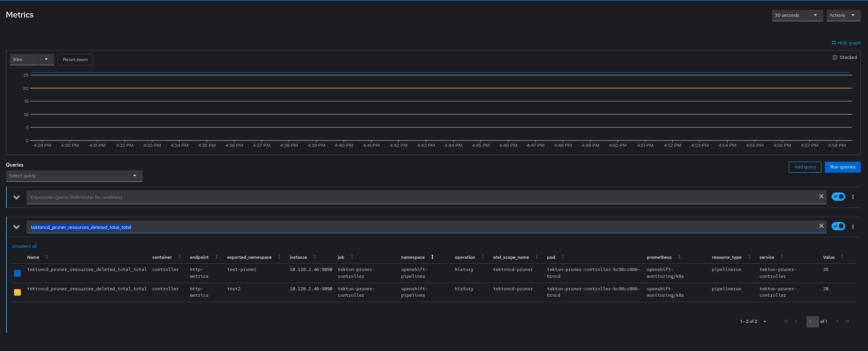Disable the first empty query toggle
The image size is (868, 351).
(x=838, y=197)
